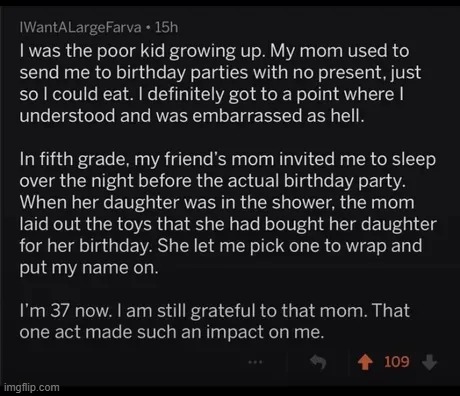This screenshot has width=460, height=396.
Task: Open the IWantALargeFarva user profile
Action: tap(80, 28)
